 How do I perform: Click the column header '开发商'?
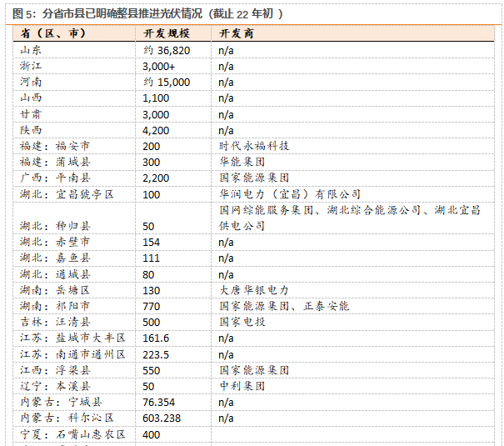tap(237, 33)
